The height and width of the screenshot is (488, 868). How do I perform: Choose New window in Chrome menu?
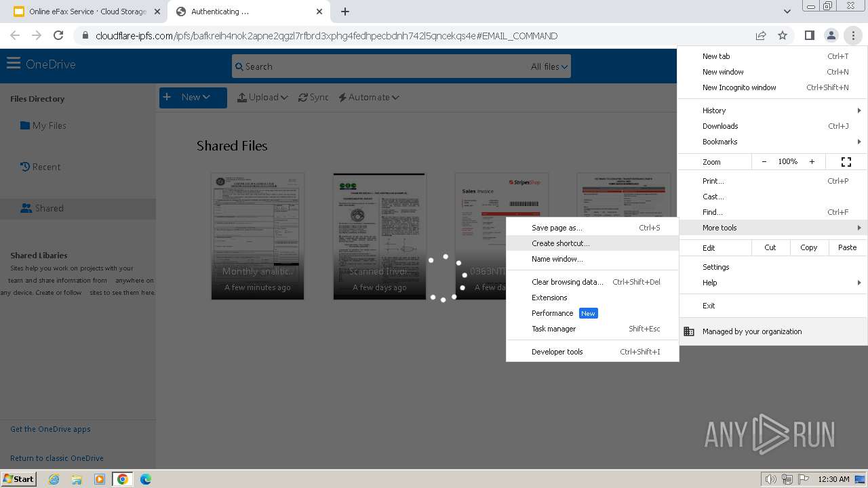pos(772,72)
